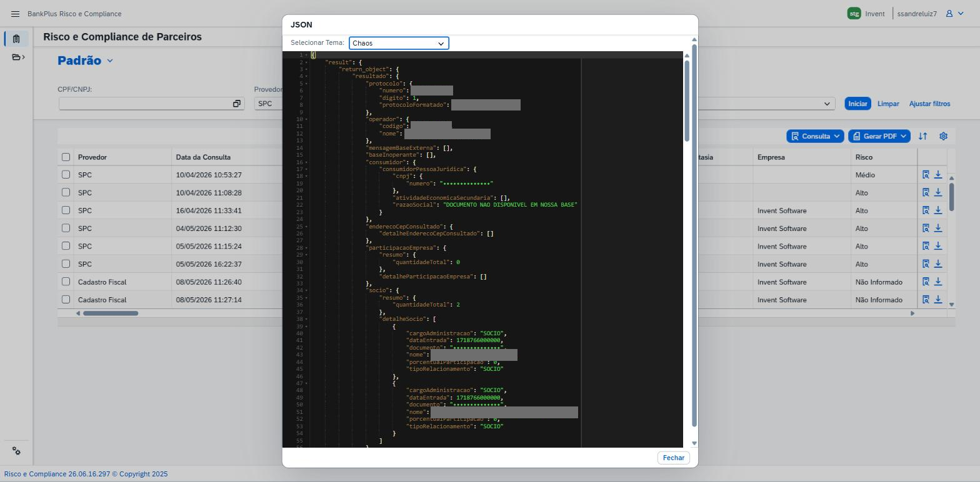Toggle the select-all checkbox in table header
This screenshot has width=980, height=482.
66,157
